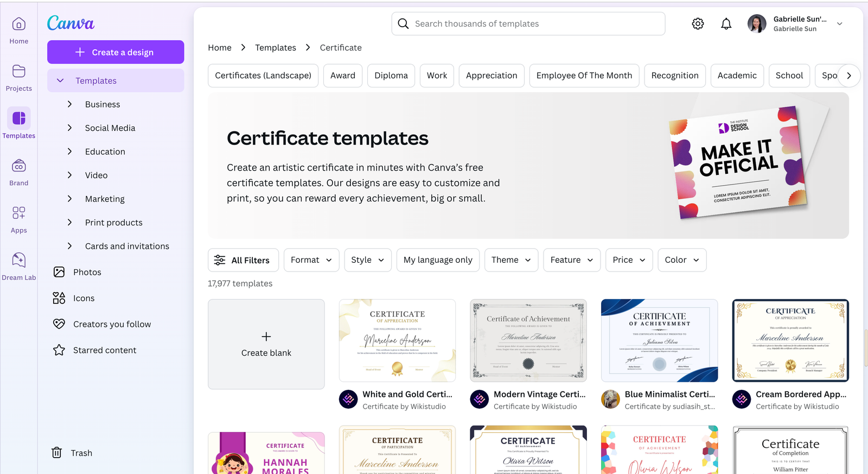Open the Apps icon

18,219
